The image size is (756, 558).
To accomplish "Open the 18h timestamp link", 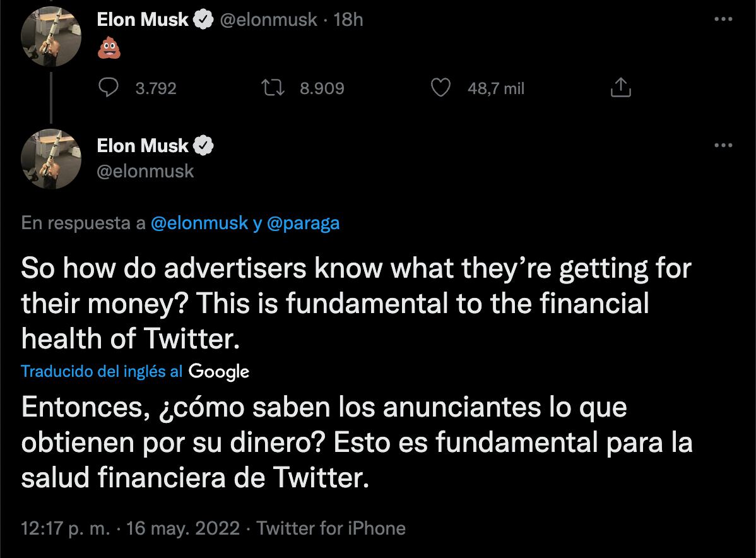I will point(348,20).
